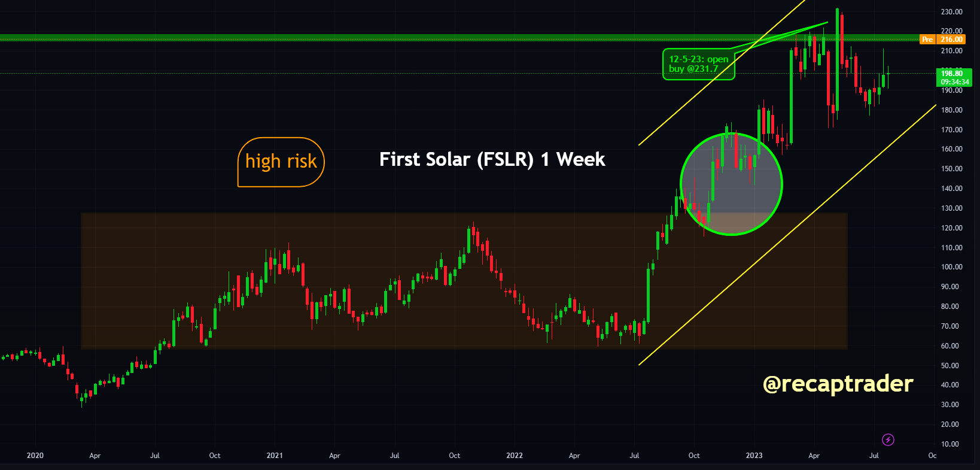
Task: Click the orange 'Pre' label on price axis
Action: (927, 40)
